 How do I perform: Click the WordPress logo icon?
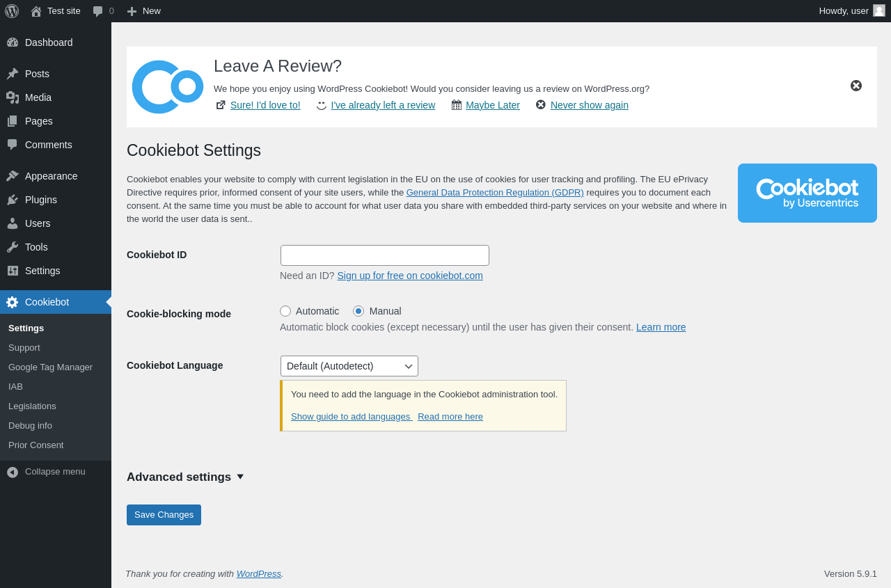point(12,11)
